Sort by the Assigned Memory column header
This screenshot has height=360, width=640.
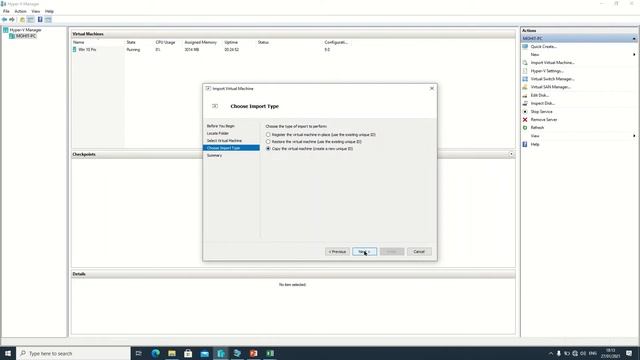200,42
